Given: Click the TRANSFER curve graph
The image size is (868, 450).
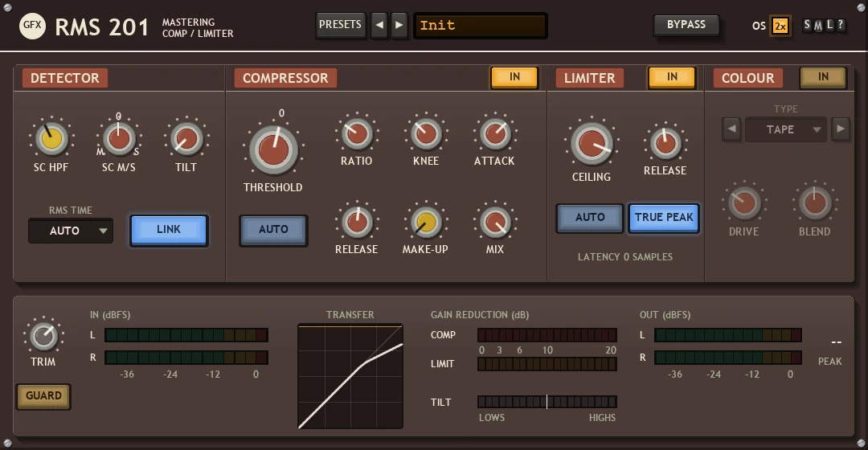Looking at the screenshot, I should point(350,376).
